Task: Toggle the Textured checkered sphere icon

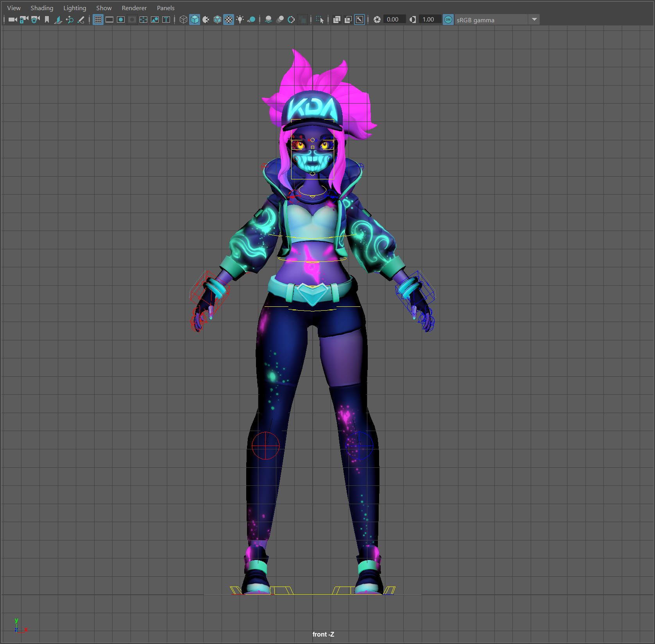Action: [x=229, y=20]
